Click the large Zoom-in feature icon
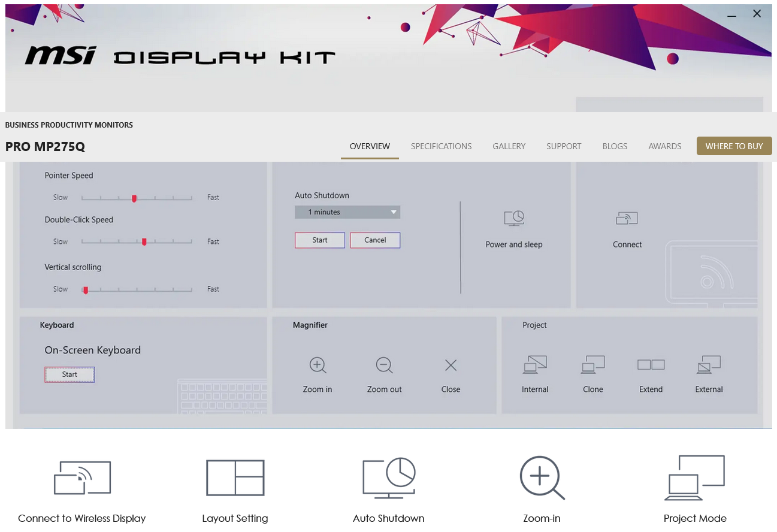Screen dimensions: 777x532 [x=542, y=478]
